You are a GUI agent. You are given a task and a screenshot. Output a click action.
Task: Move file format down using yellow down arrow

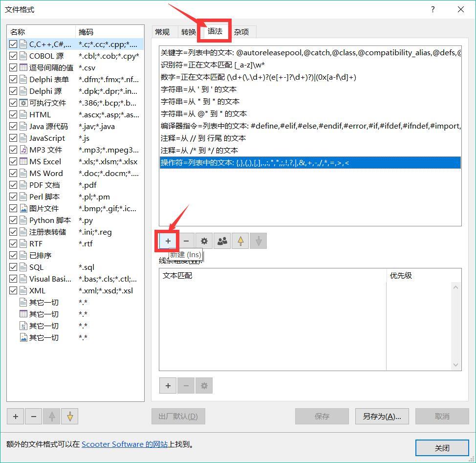[x=69, y=416]
